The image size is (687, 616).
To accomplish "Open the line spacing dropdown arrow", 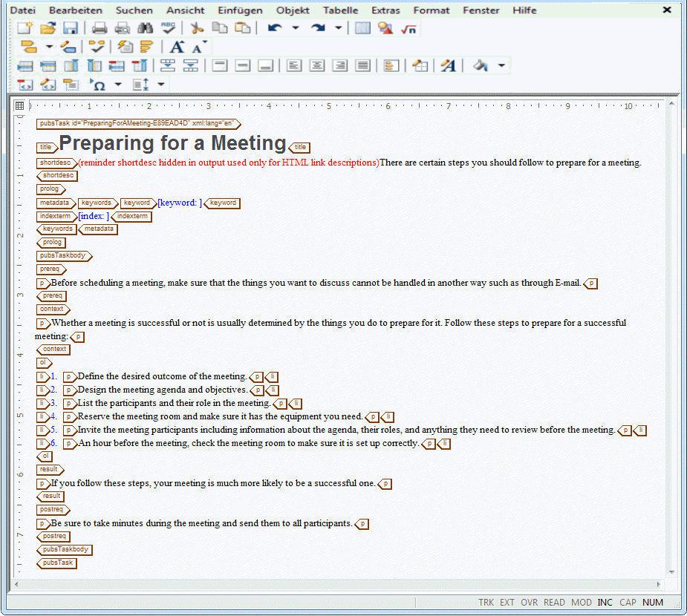I will click(161, 84).
